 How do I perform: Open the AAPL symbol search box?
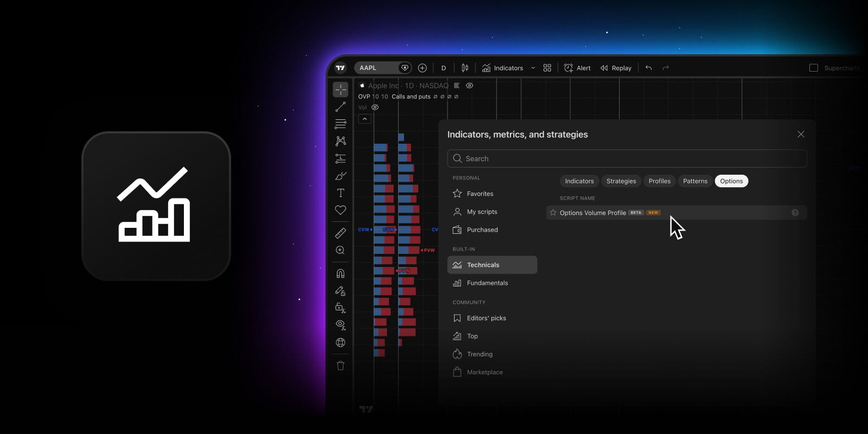point(383,68)
